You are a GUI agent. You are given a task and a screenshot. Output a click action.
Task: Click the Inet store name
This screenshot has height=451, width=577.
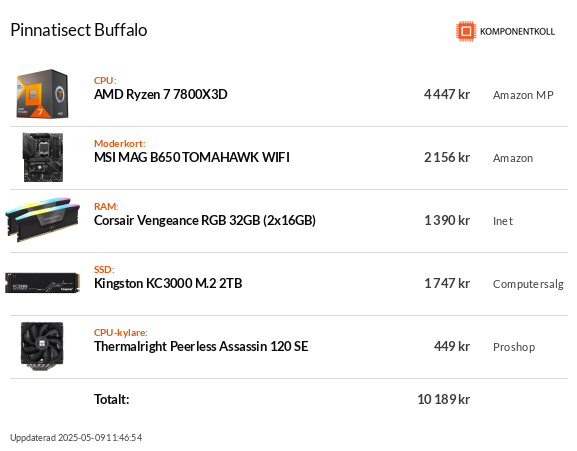503,221
